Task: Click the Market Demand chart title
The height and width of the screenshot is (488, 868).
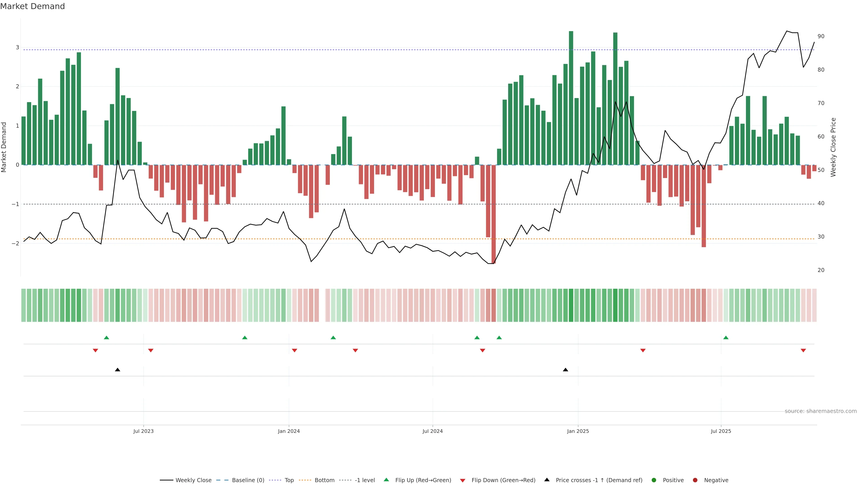Action: click(x=32, y=6)
